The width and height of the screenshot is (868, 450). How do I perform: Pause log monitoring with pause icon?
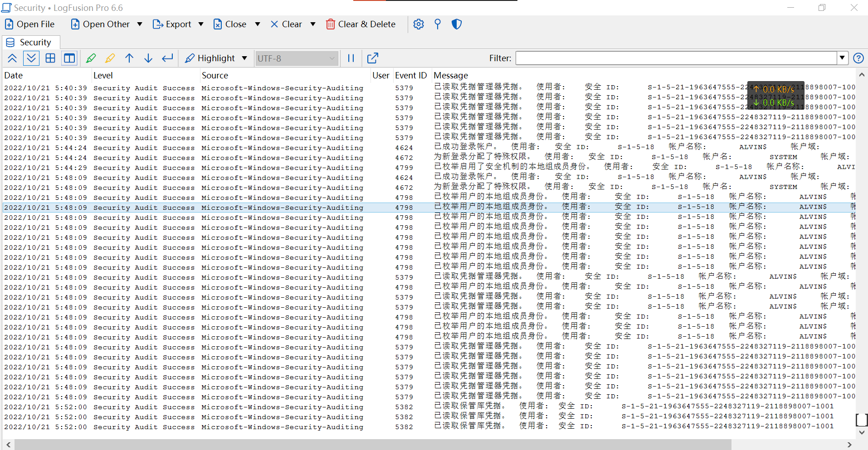(351, 58)
